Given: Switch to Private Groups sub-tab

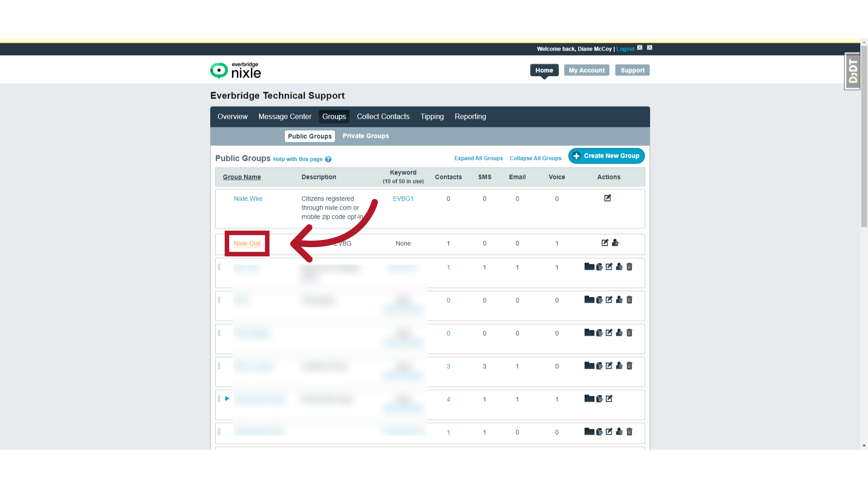Looking at the screenshot, I should (366, 136).
